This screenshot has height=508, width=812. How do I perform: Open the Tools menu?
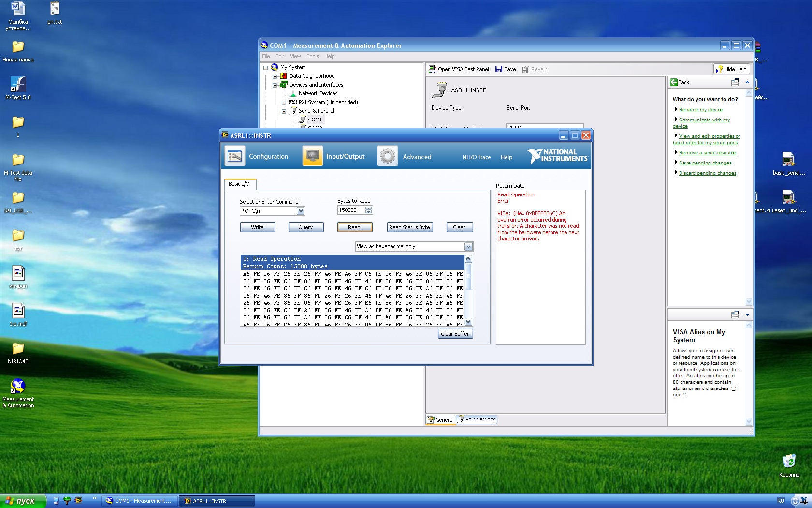click(x=312, y=56)
